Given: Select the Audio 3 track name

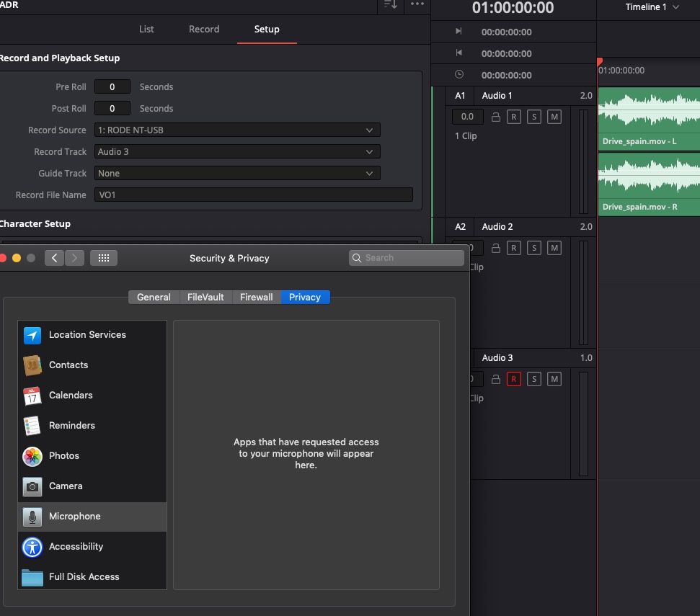Looking at the screenshot, I should 497,358.
